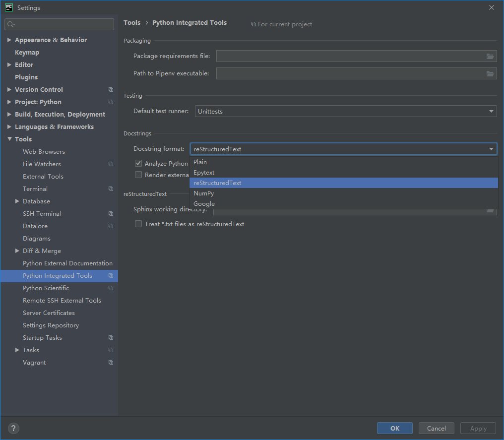Click the For current project icon
This screenshot has width=504, height=440.
click(253, 24)
